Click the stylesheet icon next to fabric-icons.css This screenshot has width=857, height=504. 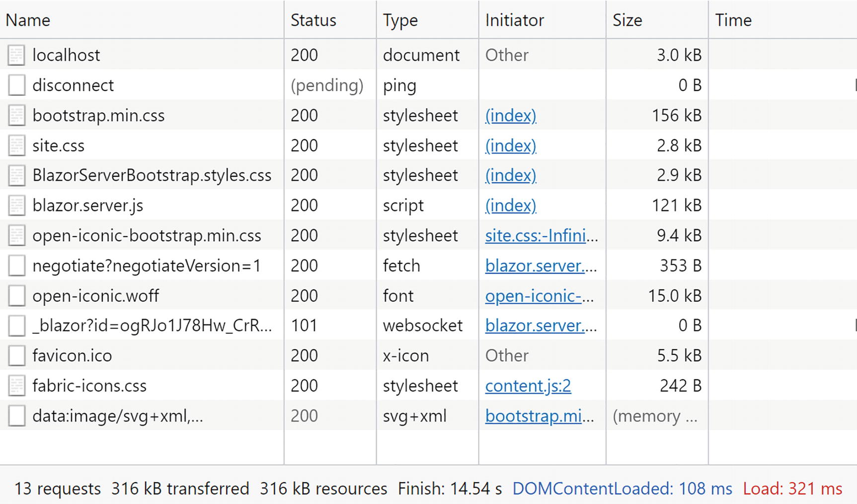16,386
